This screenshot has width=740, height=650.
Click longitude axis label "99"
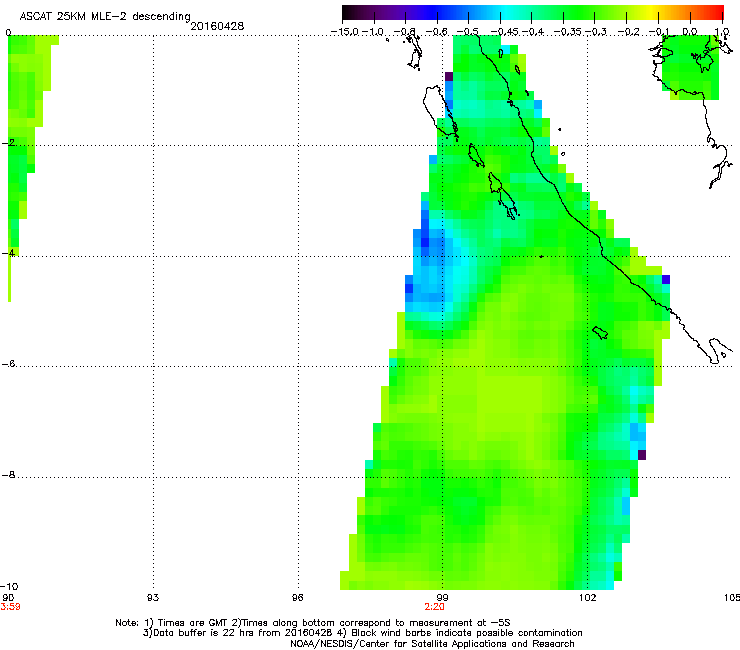442,598
